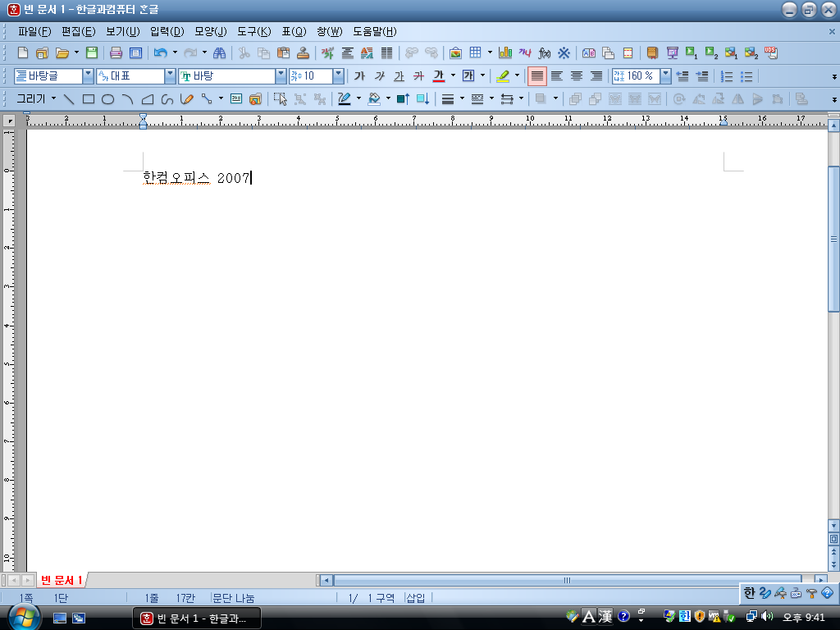Click the horizontal scrollbar thumb
840x630 pixels.
point(567,580)
